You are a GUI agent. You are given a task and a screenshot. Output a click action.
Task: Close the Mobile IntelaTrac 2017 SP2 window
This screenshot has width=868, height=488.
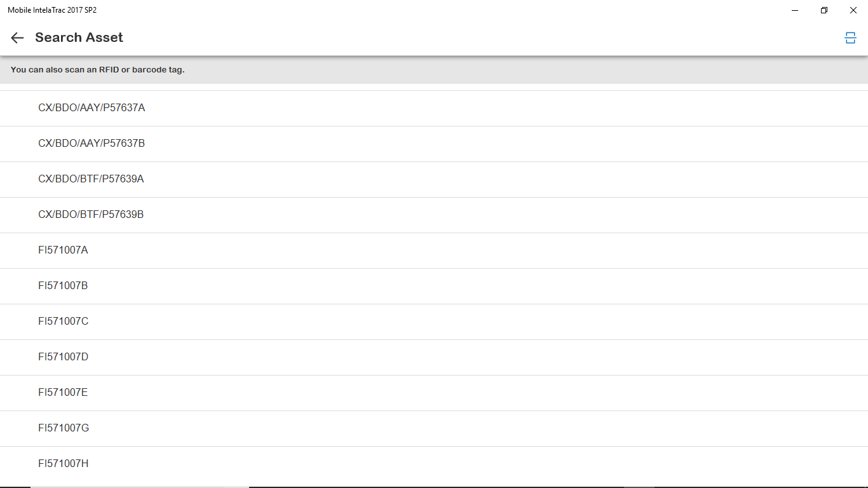(x=853, y=10)
